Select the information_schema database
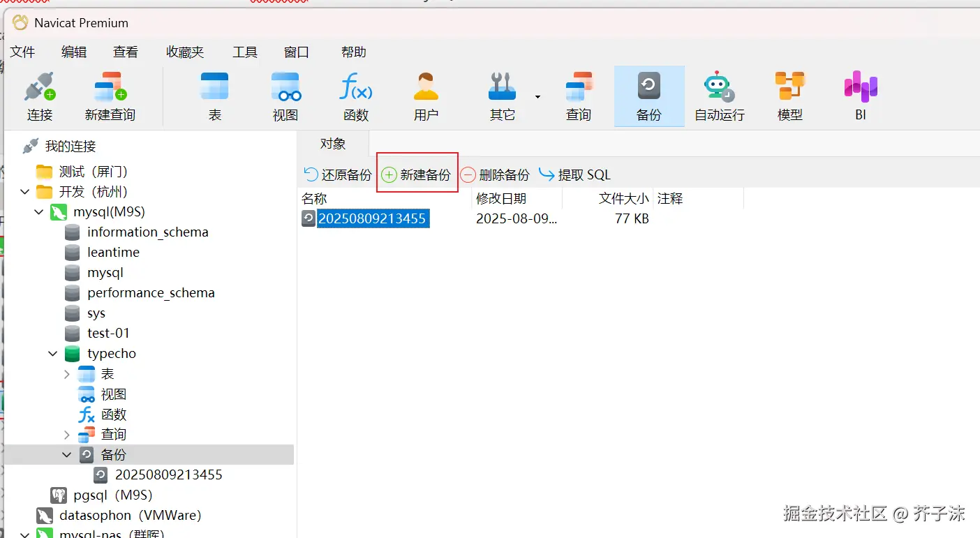The image size is (980, 538). pos(147,232)
